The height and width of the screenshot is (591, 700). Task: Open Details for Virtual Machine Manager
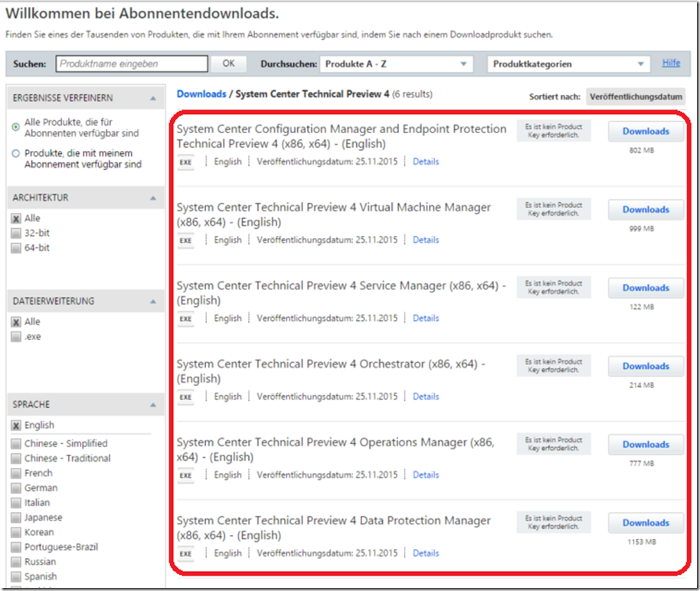(x=426, y=240)
